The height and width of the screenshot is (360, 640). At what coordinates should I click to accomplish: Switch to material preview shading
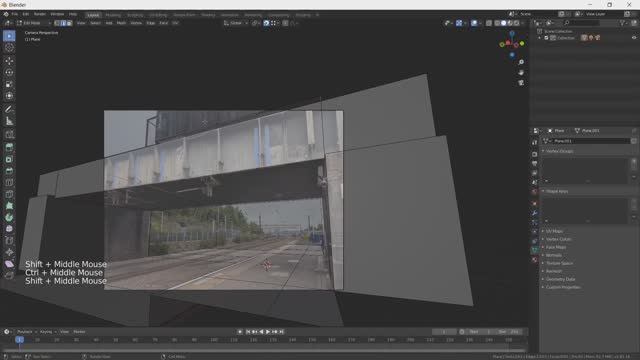(510, 23)
